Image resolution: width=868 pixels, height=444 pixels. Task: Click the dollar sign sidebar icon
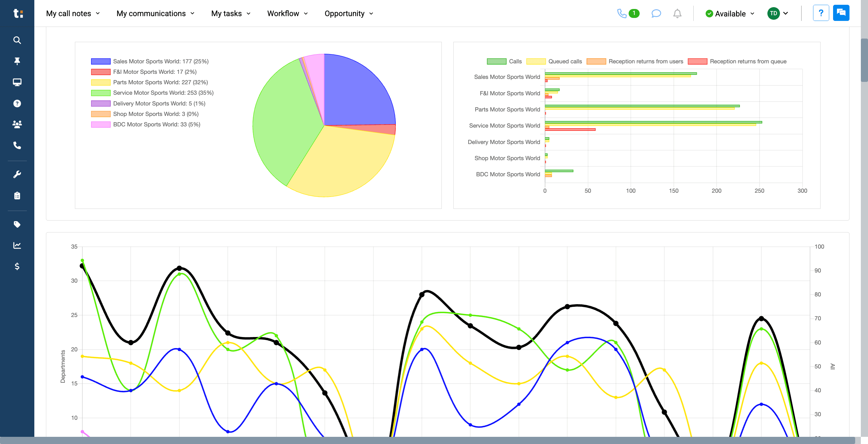[x=17, y=267]
